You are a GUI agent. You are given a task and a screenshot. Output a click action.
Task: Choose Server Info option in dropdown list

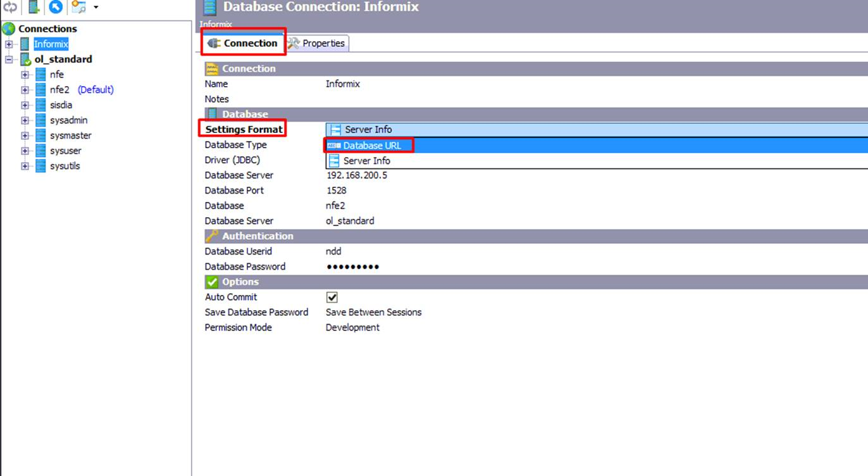click(366, 161)
